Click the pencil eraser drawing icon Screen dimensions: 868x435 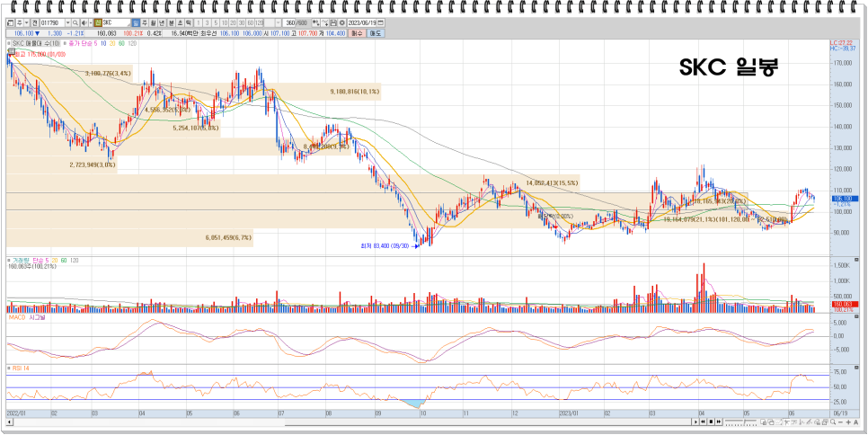point(809,422)
